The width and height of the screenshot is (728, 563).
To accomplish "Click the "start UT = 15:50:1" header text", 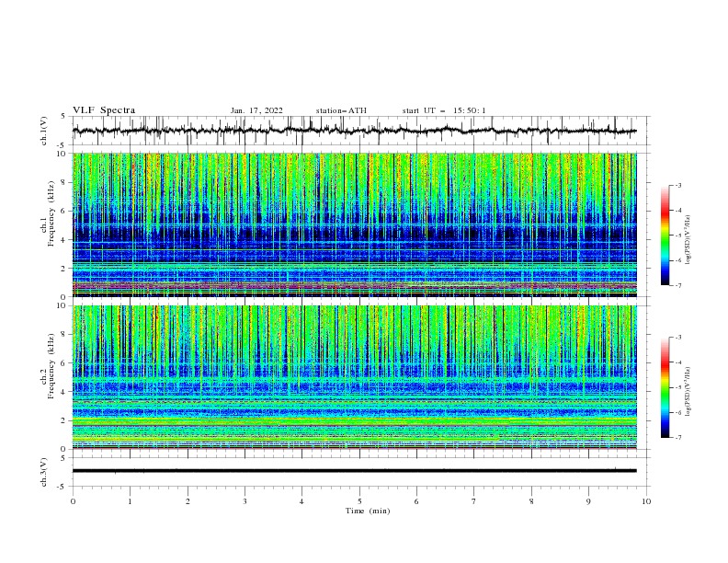I will 444,110.
